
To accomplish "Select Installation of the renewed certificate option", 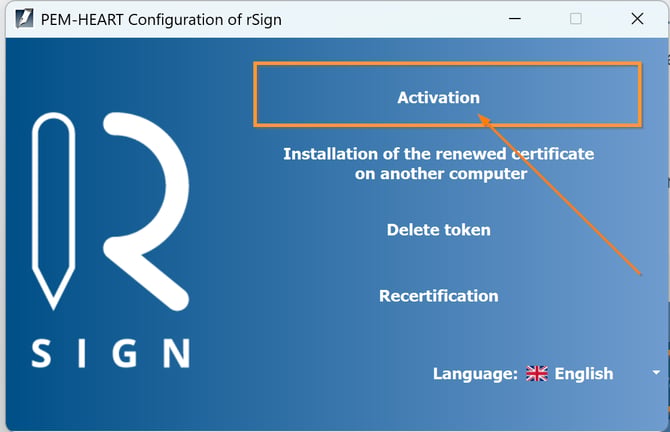I will 439,164.
